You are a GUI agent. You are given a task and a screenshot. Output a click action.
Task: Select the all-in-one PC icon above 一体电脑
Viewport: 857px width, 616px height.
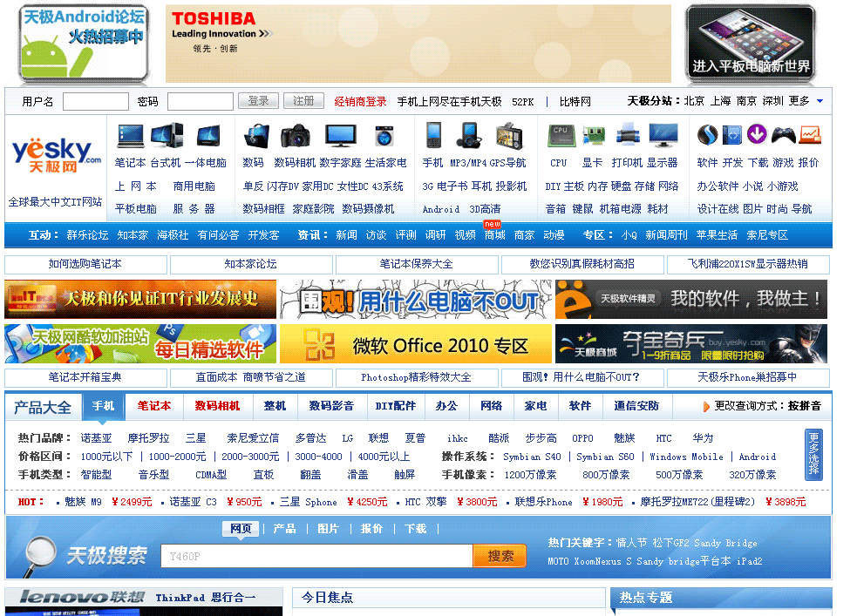[x=208, y=136]
